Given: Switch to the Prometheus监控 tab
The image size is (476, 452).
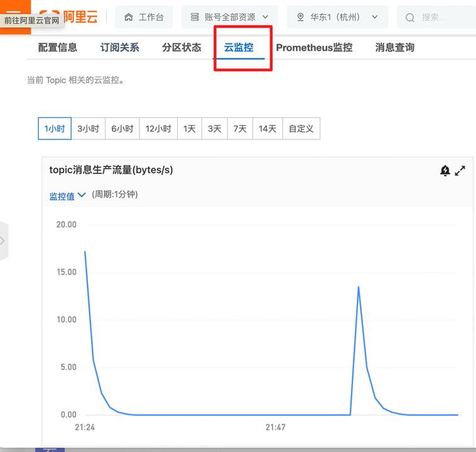Looking at the screenshot, I should click(314, 48).
